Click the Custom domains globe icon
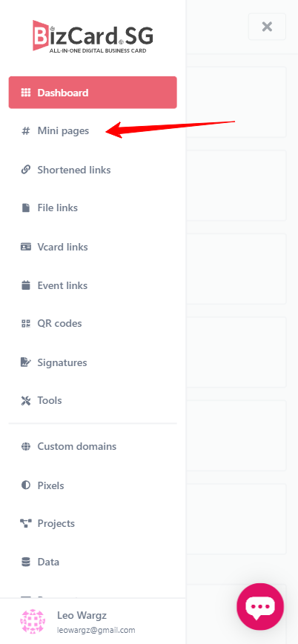 click(x=26, y=446)
